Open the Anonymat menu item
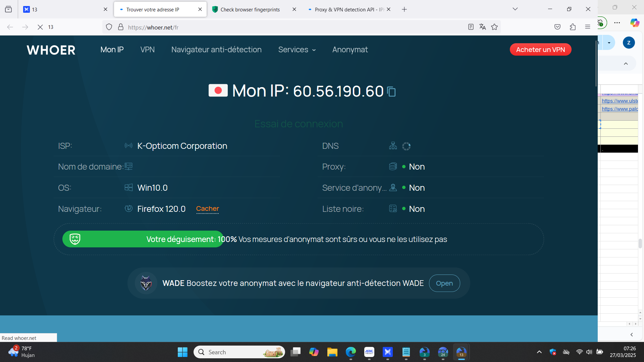This screenshot has height=362, width=644. 350,50
